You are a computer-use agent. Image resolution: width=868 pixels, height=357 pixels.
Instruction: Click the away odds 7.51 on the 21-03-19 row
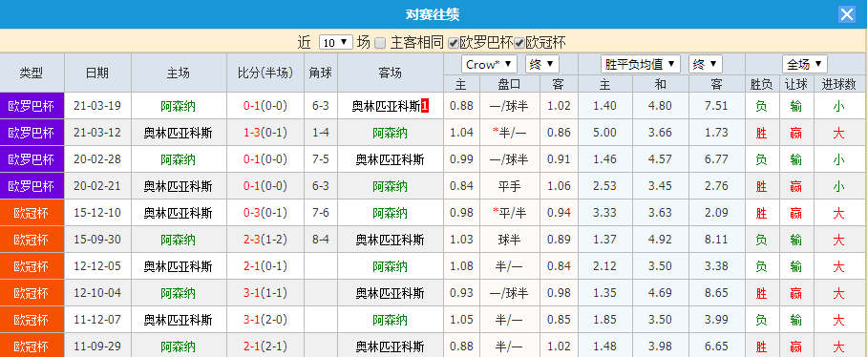(x=716, y=106)
